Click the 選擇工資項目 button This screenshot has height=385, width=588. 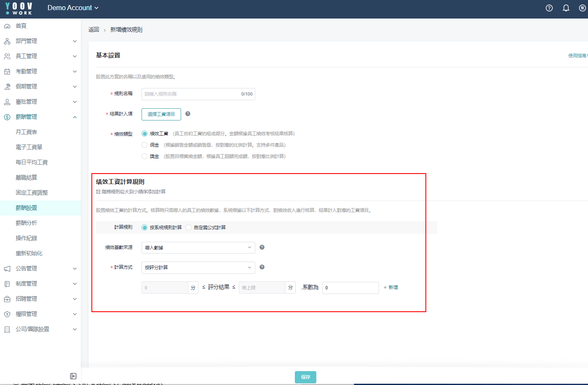tap(161, 114)
